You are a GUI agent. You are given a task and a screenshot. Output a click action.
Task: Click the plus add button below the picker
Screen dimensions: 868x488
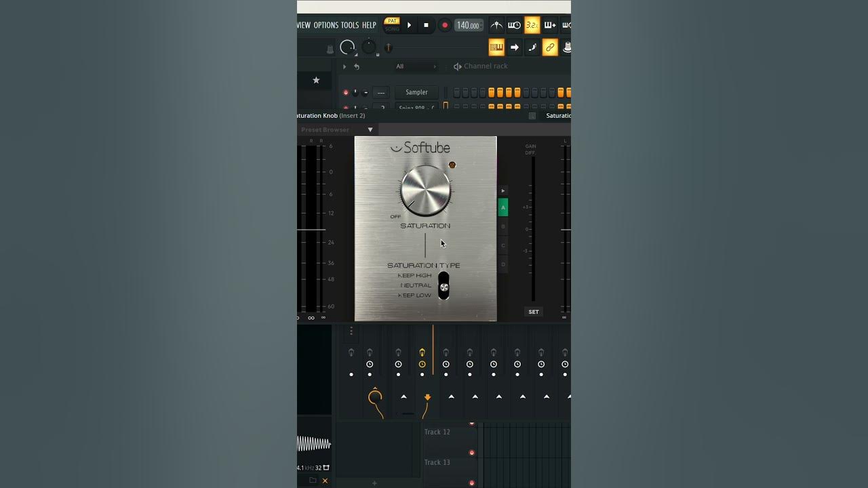pos(374,483)
